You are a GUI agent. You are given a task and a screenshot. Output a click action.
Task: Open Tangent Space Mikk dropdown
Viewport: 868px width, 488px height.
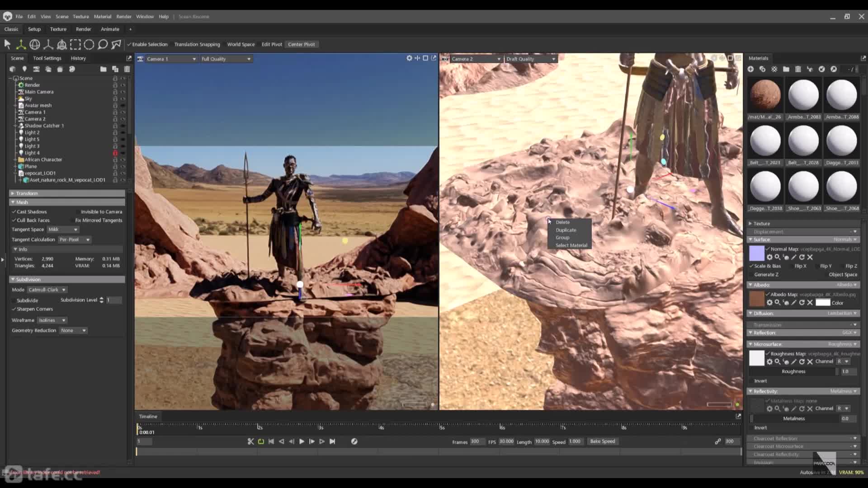click(x=63, y=230)
